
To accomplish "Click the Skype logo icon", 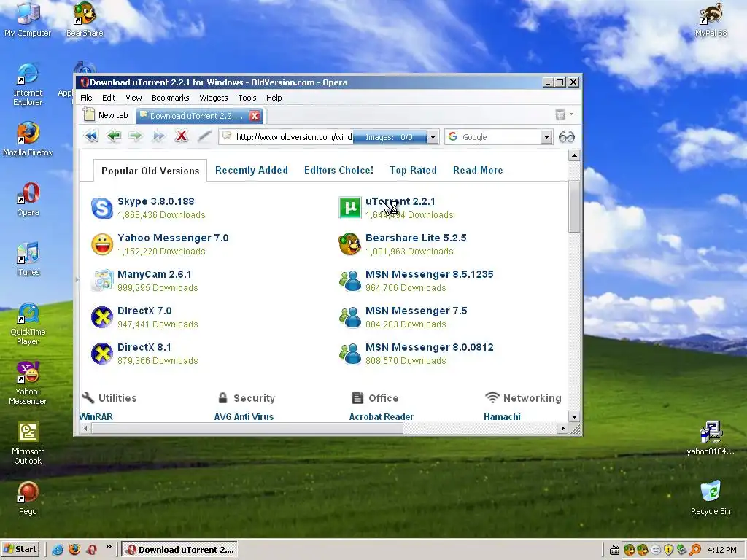I will (x=102, y=208).
